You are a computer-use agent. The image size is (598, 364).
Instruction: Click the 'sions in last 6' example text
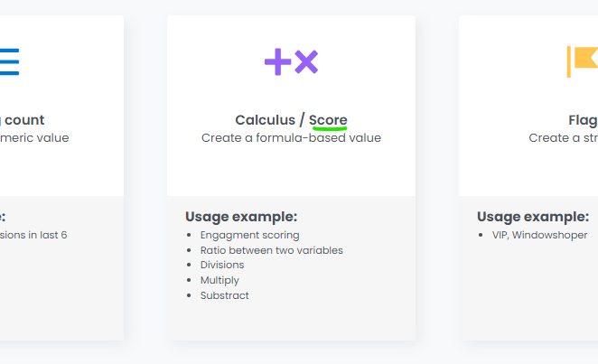[33, 235]
